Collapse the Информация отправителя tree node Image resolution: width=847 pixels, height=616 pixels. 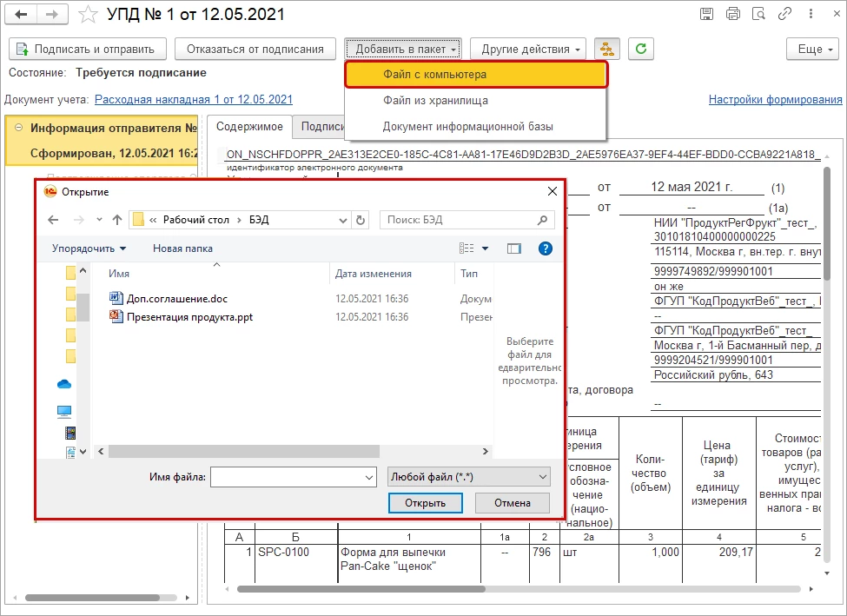click(18, 128)
